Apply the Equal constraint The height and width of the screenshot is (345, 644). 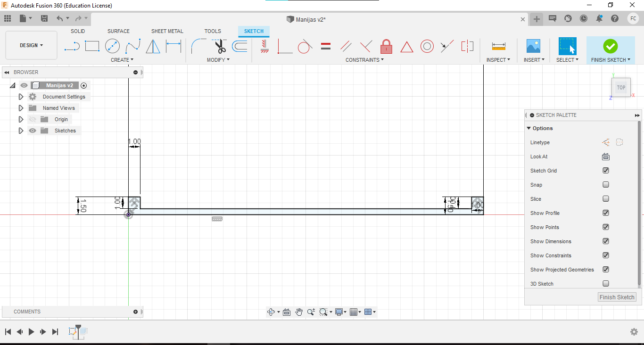[x=325, y=46]
